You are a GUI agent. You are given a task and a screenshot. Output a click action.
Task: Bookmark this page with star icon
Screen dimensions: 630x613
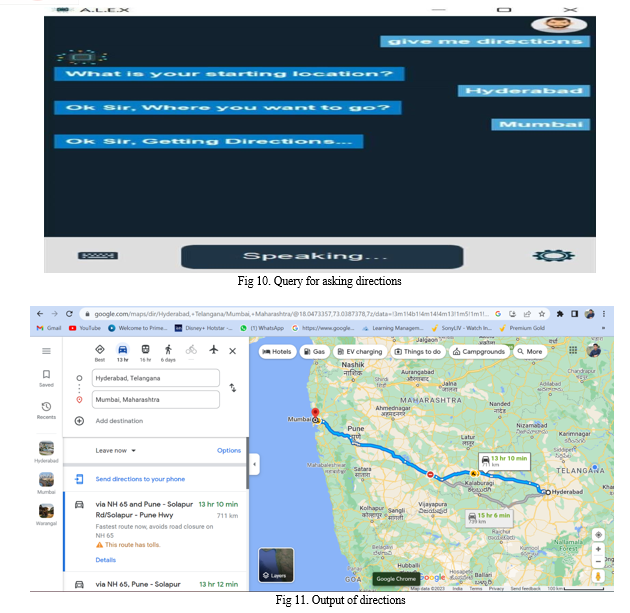pyautogui.click(x=542, y=314)
